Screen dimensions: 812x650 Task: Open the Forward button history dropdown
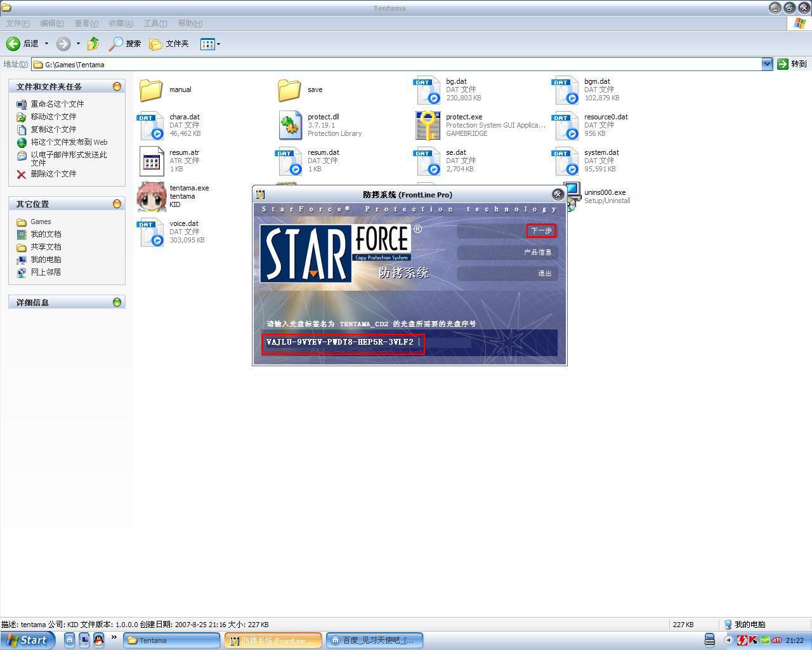(78, 44)
